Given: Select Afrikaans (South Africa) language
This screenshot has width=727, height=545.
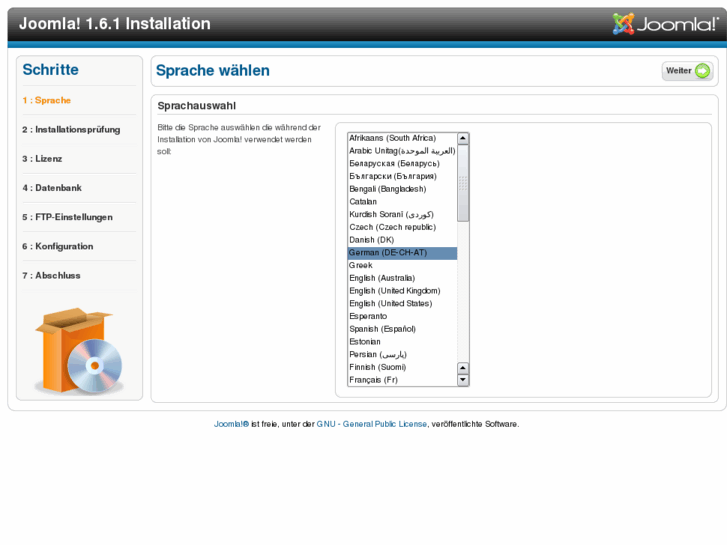Looking at the screenshot, I should [402, 138].
